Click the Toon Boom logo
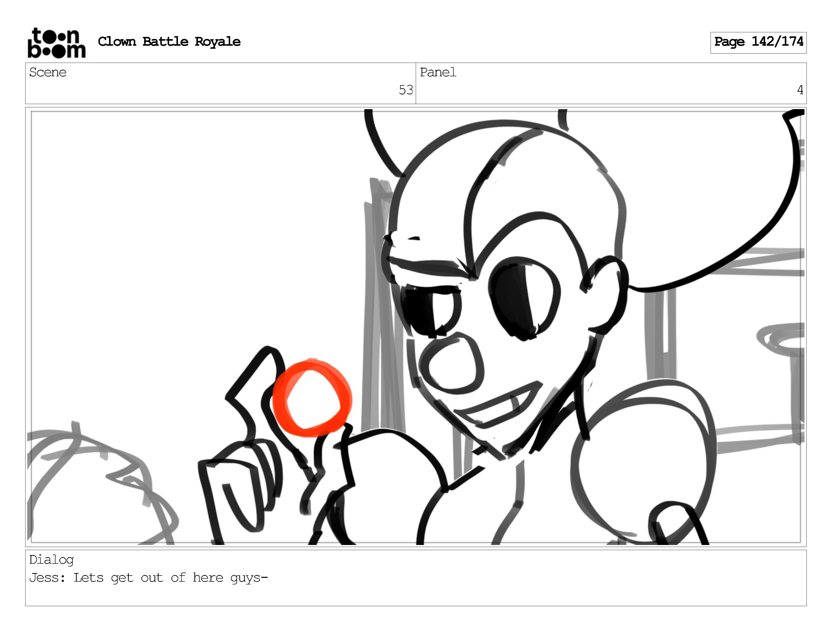The image size is (833, 644). 57,43
